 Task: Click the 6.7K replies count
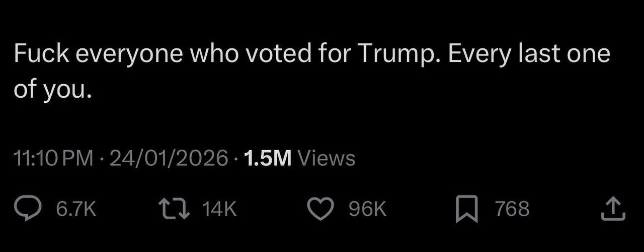pos(75,209)
